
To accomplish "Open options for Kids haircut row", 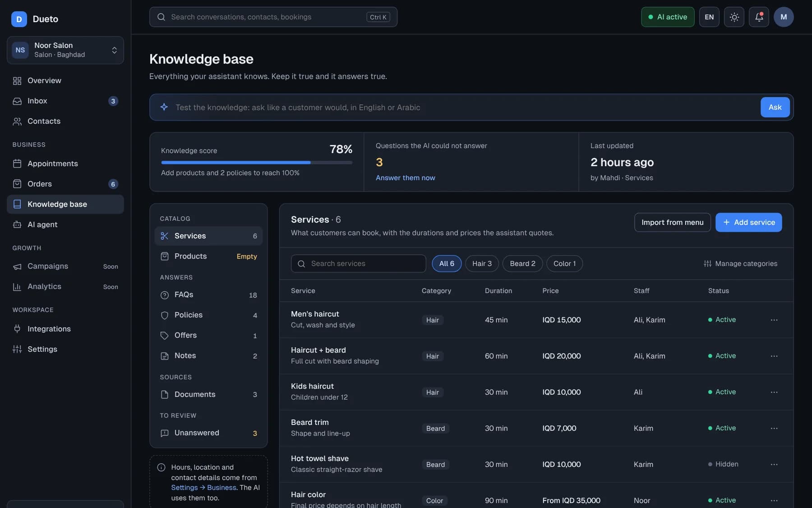I will (x=774, y=392).
